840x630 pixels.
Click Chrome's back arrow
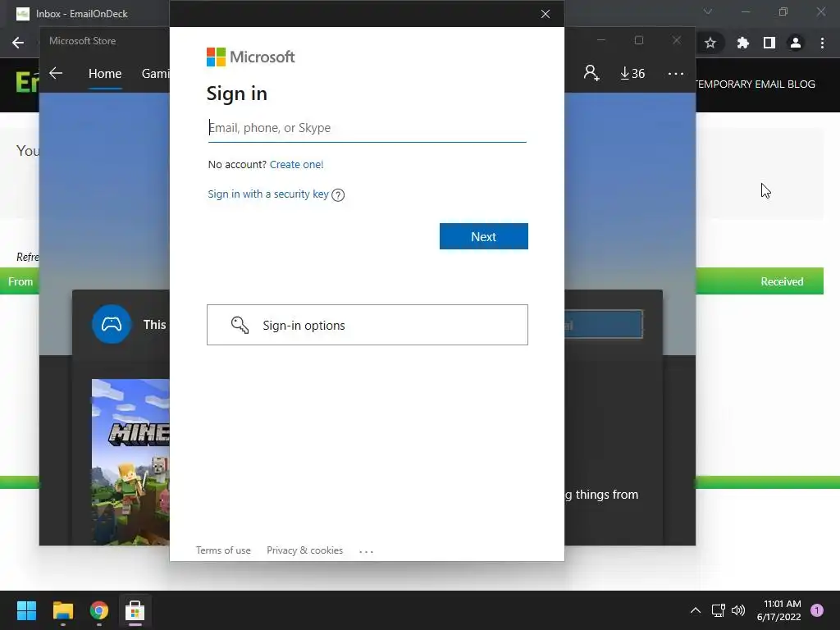coord(18,43)
